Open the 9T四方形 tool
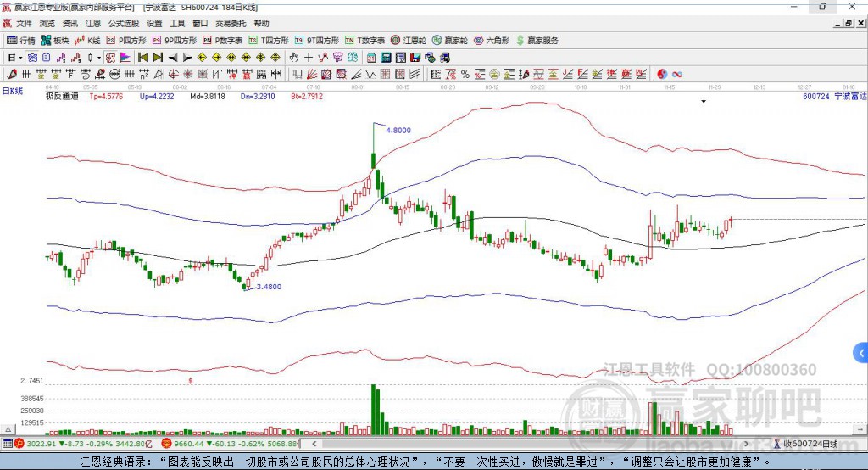 (x=317, y=41)
